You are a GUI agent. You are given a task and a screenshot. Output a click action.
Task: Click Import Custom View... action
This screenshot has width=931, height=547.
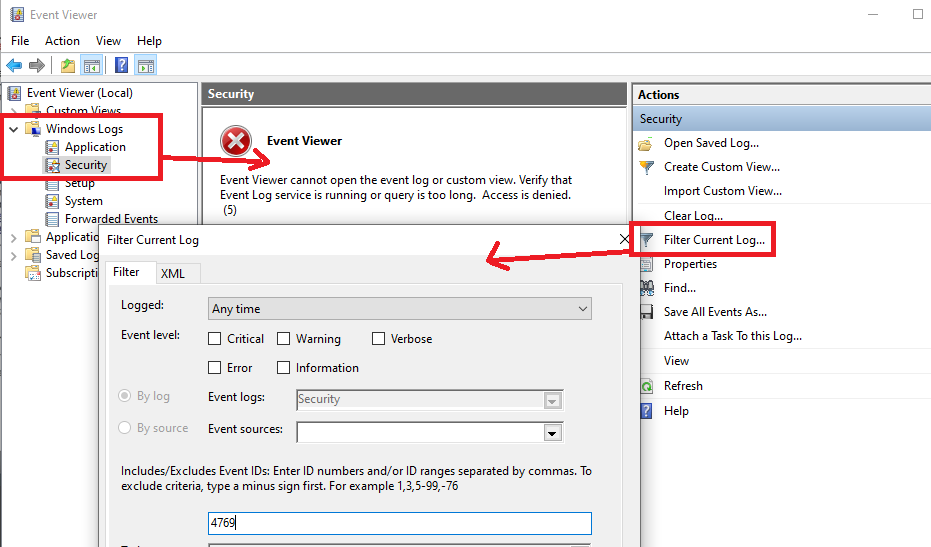click(x=723, y=191)
